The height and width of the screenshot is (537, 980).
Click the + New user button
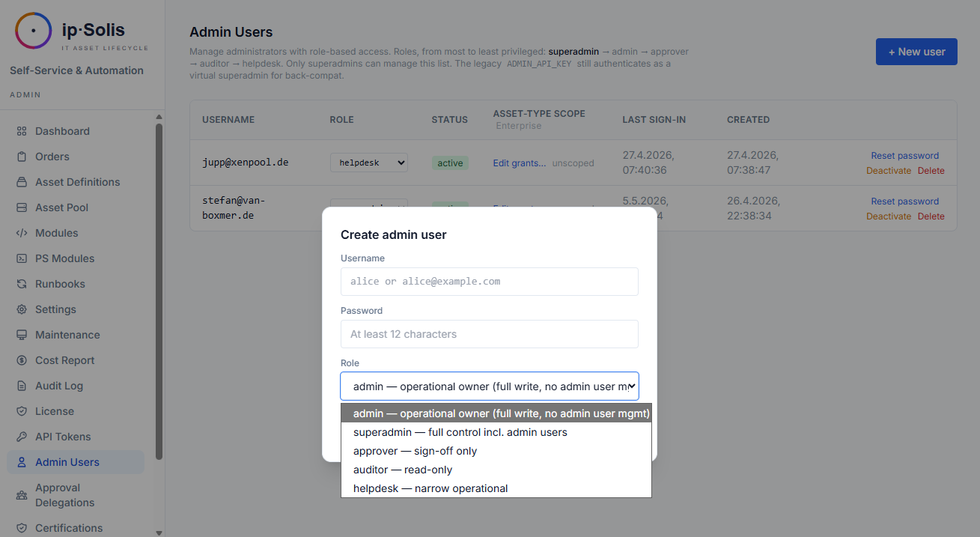tap(916, 52)
